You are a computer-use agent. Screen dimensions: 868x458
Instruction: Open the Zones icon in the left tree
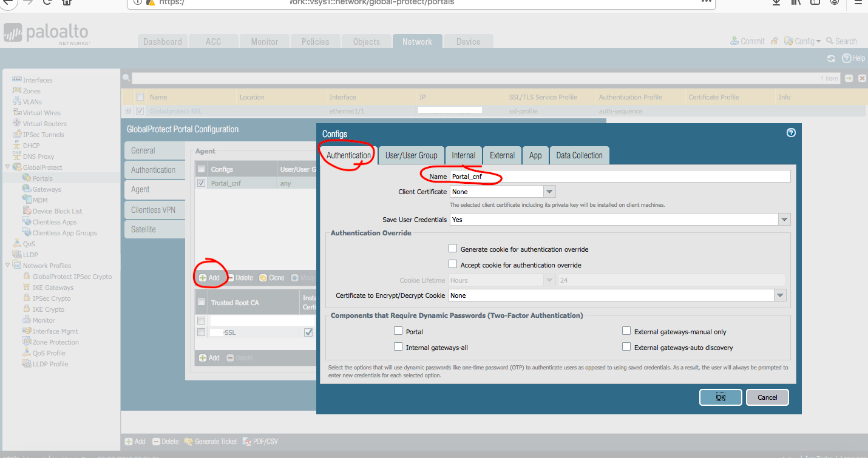[x=17, y=91]
